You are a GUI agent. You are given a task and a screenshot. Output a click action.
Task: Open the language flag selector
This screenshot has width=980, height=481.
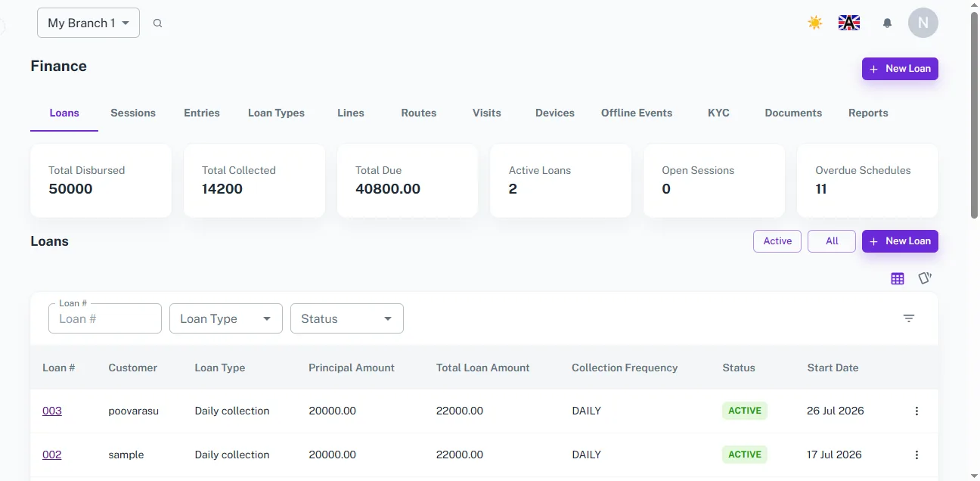(849, 23)
